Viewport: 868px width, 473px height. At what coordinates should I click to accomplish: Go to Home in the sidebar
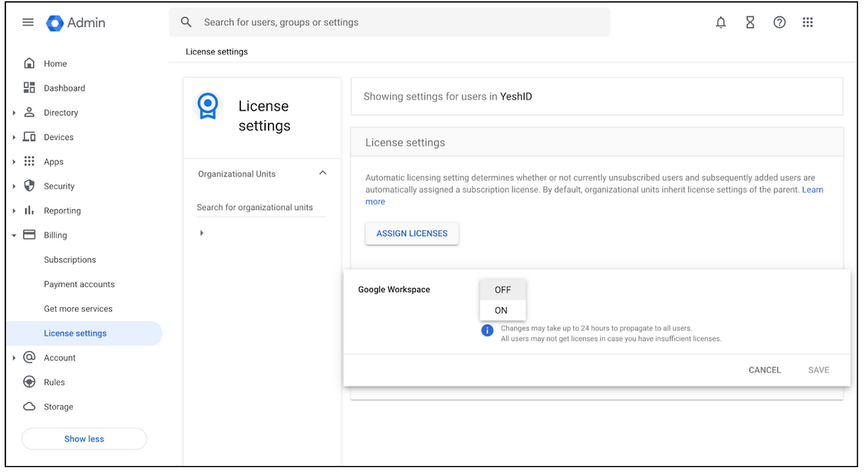pyautogui.click(x=55, y=63)
